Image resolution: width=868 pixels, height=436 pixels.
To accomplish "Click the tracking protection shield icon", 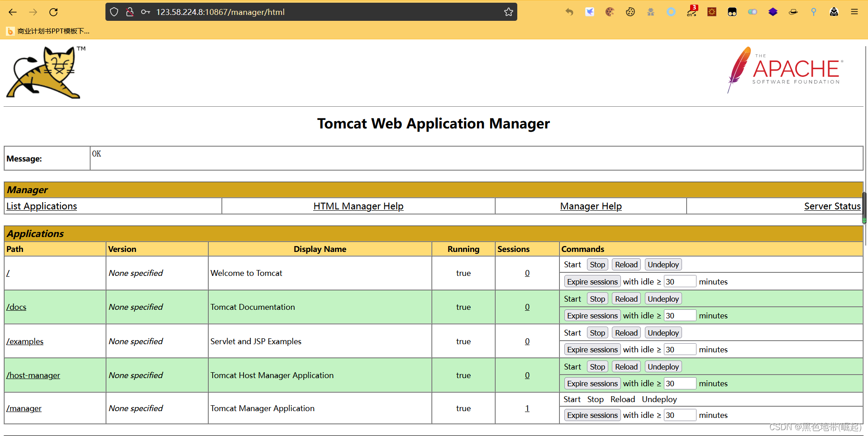I will coord(114,12).
